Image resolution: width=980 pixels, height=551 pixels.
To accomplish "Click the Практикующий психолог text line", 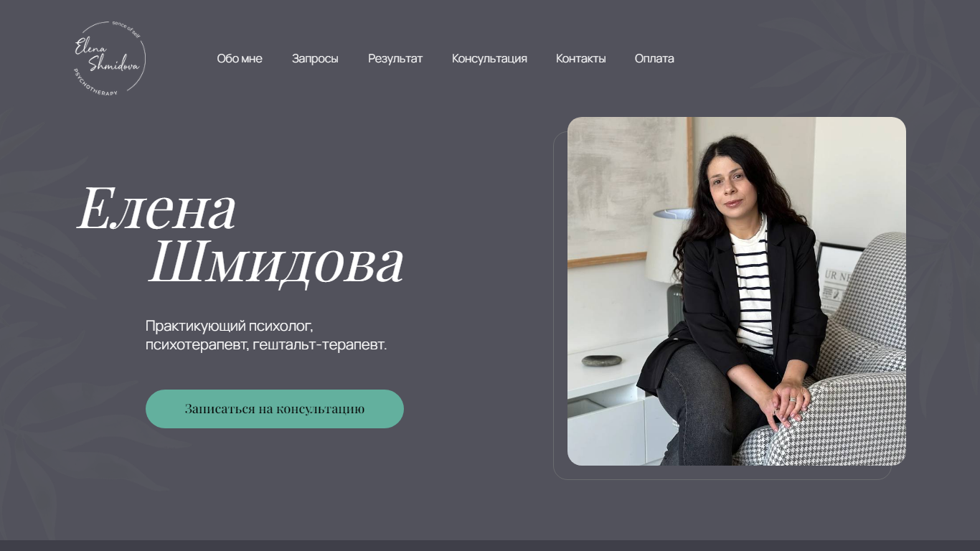I will (230, 326).
